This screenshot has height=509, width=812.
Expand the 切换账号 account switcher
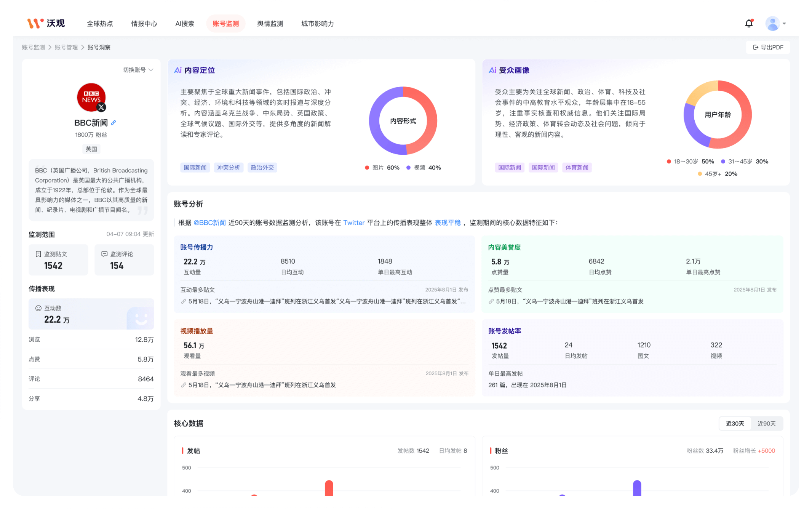click(x=138, y=70)
